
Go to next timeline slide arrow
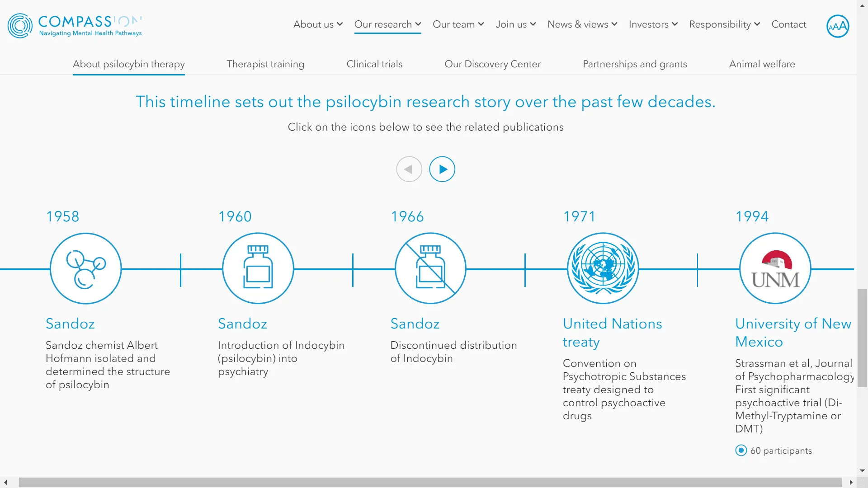[442, 169]
